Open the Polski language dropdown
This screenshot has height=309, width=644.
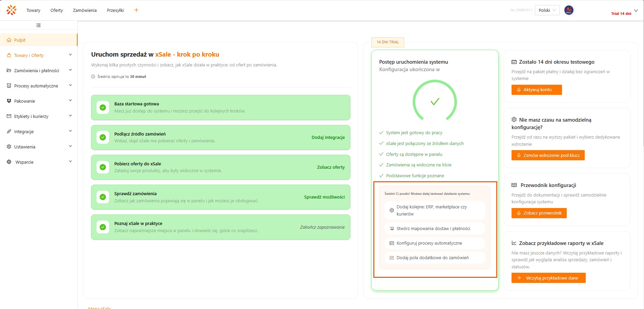[x=547, y=10]
